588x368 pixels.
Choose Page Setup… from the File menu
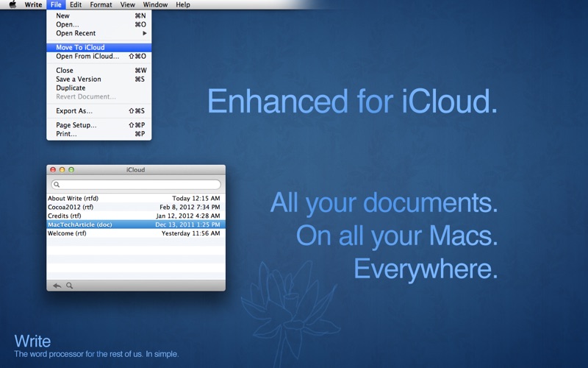tap(99, 125)
